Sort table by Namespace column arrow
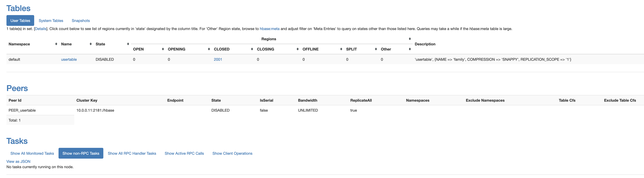Viewport: 644px width, 178px height. point(56,44)
